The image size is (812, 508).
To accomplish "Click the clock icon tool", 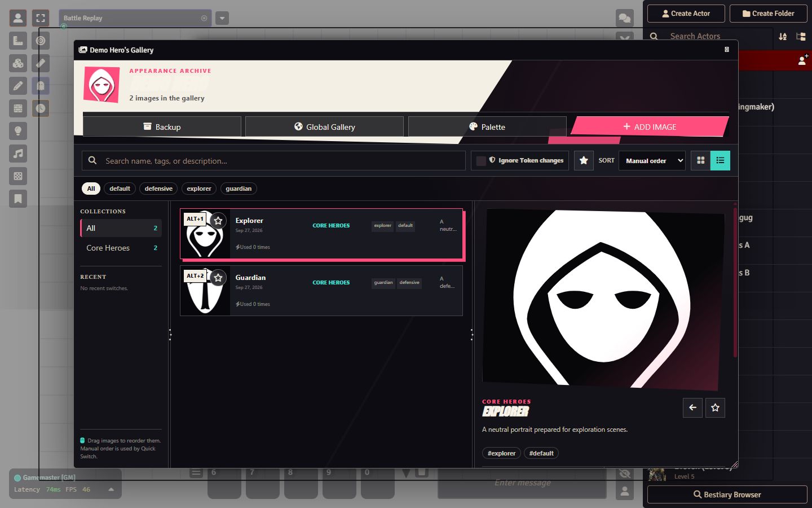I will point(41,108).
